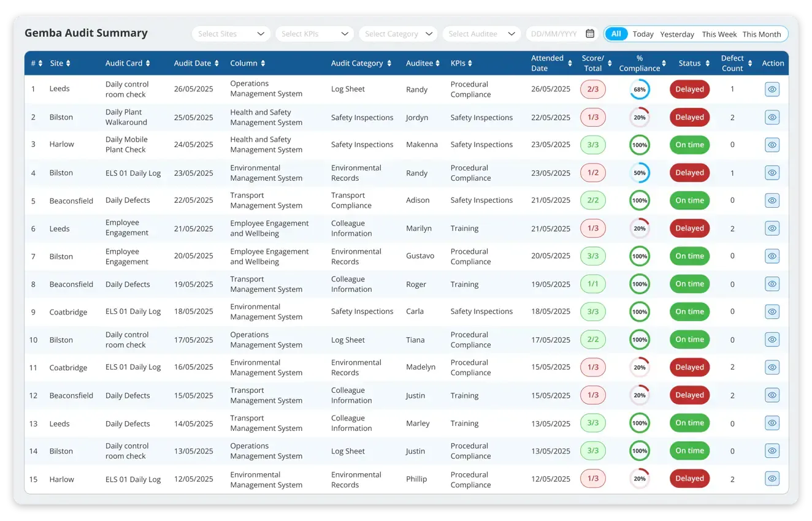
Task: Click the view icon on the Bilston Daily Plant Walkaround row
Action: (772, 117)
